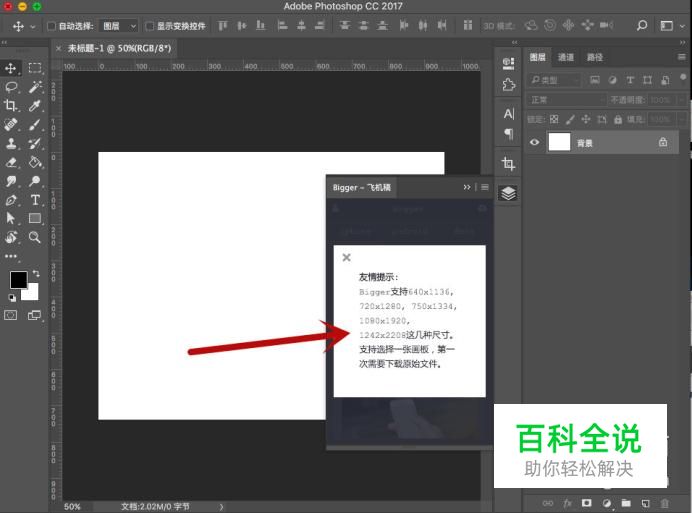Switch to the 通道 tab
The width and height of the screenshot is (692, 513).
click(x=566, y=57)
